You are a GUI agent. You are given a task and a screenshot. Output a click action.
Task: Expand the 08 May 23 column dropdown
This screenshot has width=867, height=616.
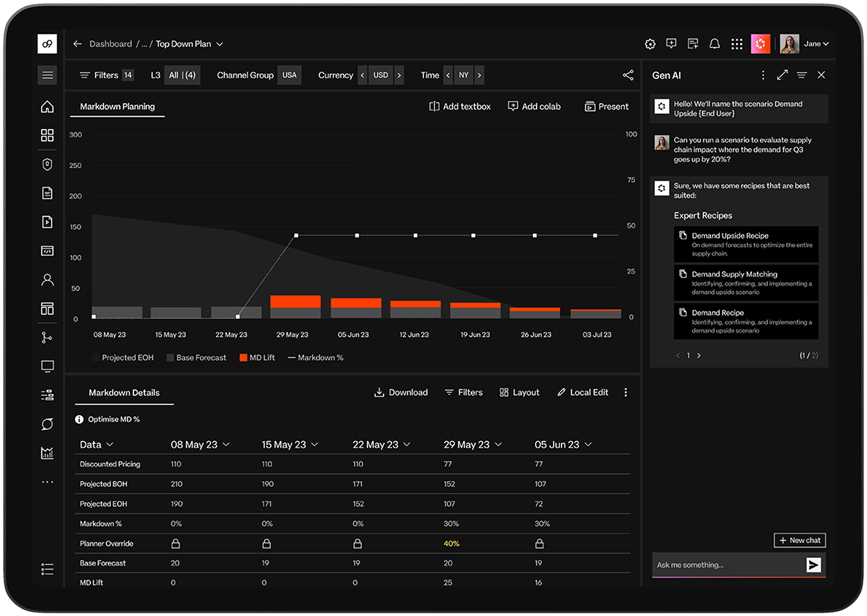(226, 444)
